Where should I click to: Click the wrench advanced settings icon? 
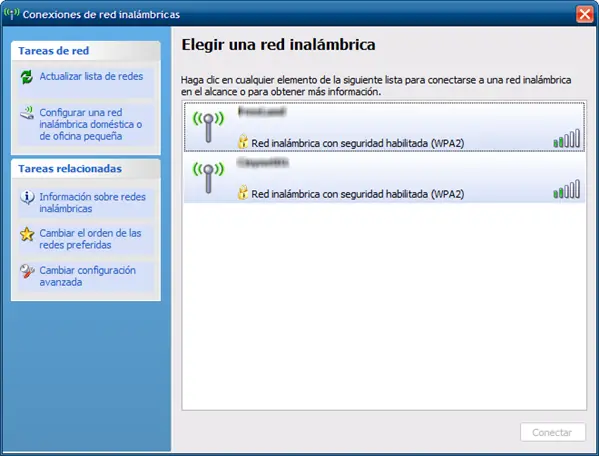[x=27, y=271]
